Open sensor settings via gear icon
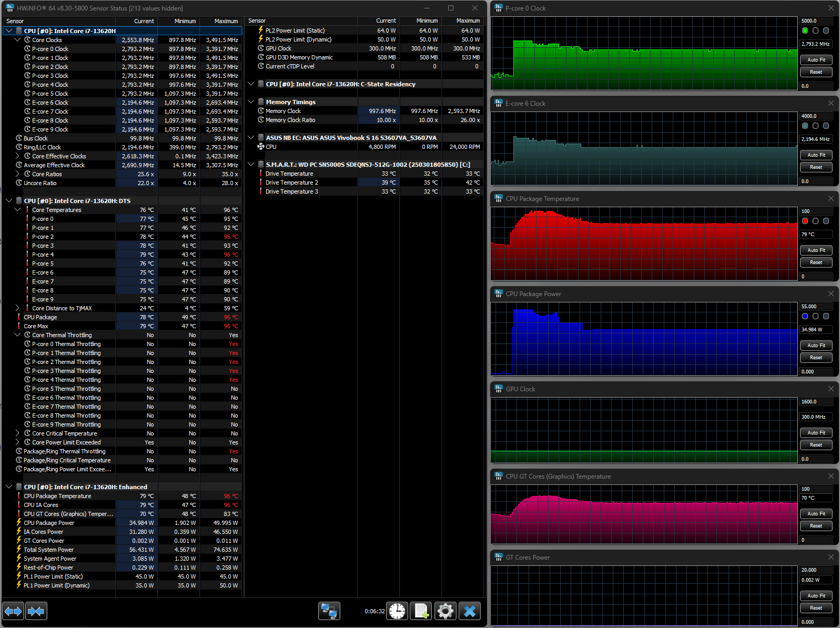The image size is (840, 628). 445,611
